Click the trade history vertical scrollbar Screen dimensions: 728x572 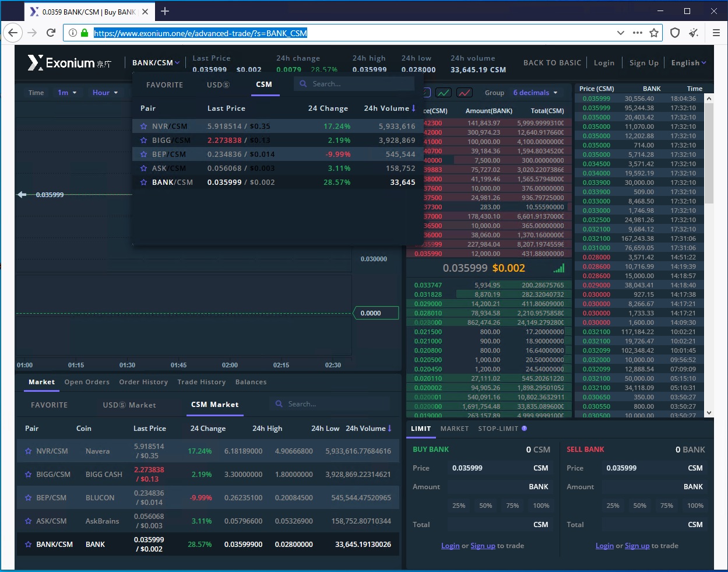(709, 154)
